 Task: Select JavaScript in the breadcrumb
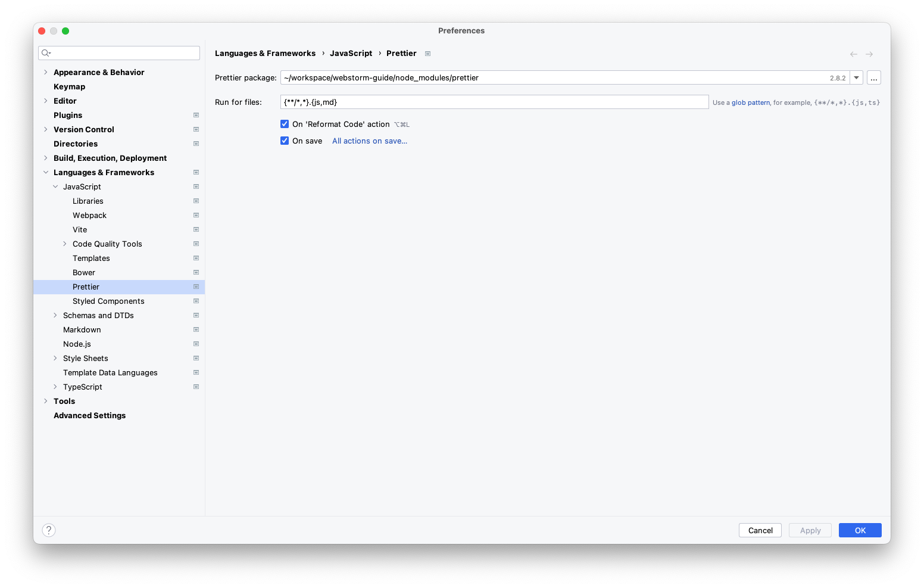coord(351,53)
